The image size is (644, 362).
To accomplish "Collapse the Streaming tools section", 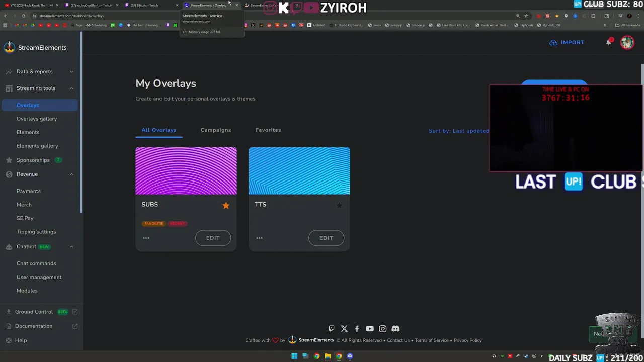I will pos(71,88).
